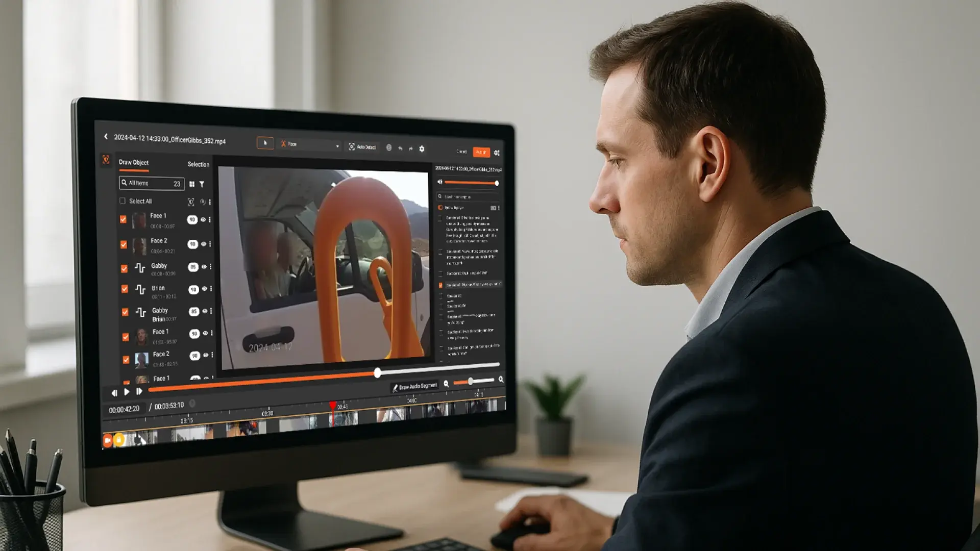The width and height of the screenshot is (980, 551).
Task: Click the grid view icon next to All Items
Action: pyautogui.click(x=192, y=185)
